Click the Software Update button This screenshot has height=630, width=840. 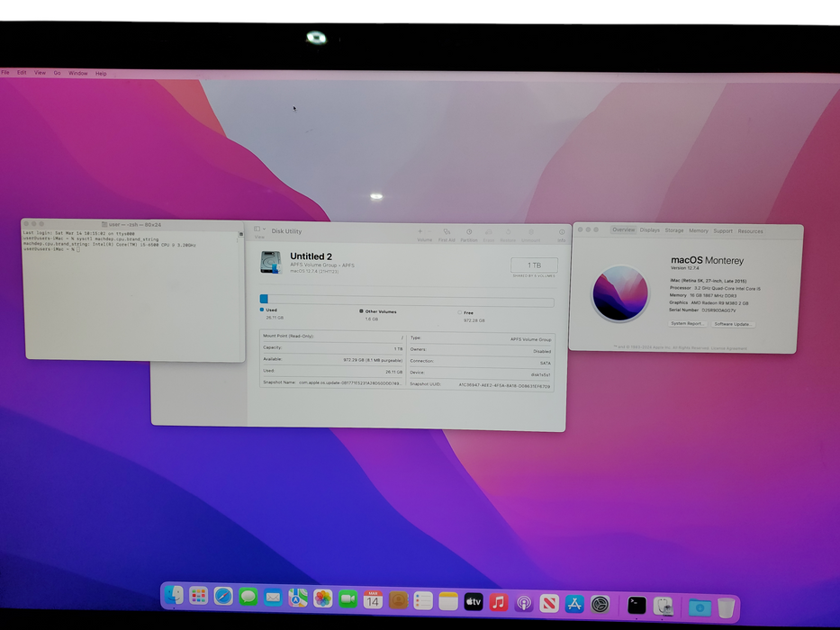(734, 324)
